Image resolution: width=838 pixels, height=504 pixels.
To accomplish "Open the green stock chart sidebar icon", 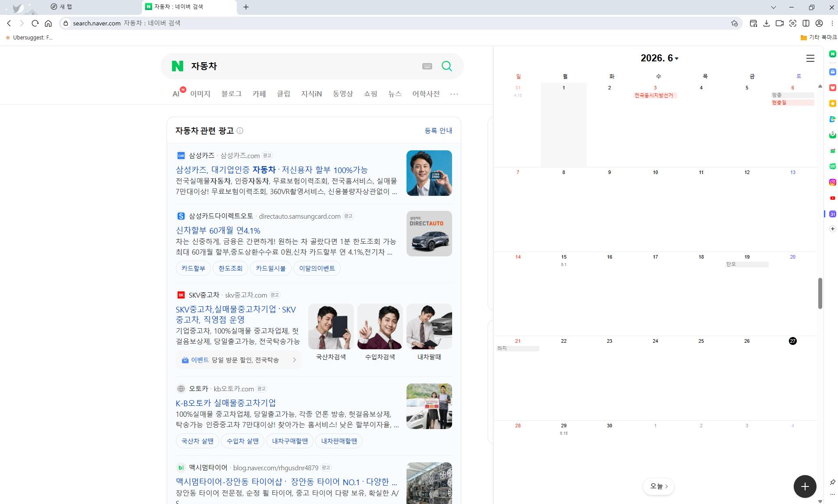I will click(x=832, y=151).
